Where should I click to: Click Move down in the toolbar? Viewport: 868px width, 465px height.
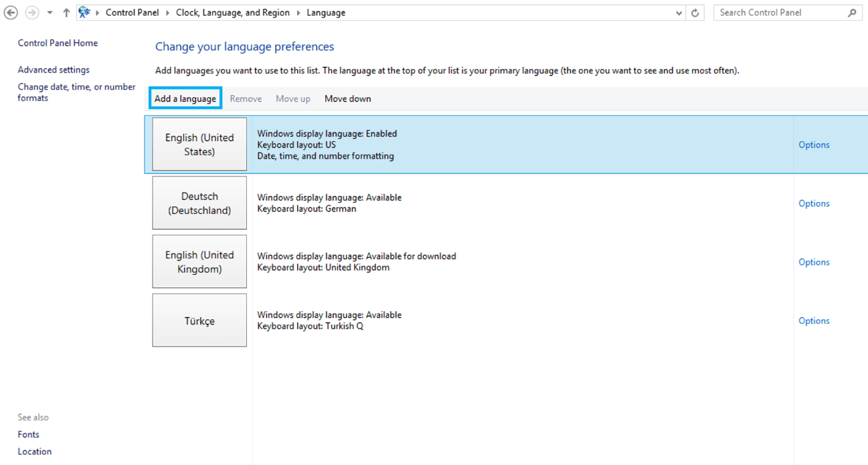click(347, 98)
